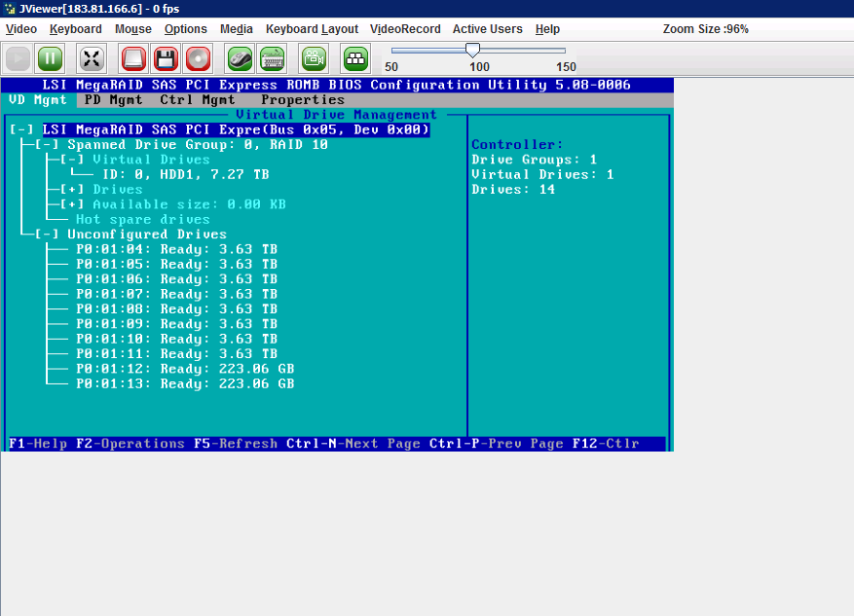Open the soft keyboard icon

tap(272, 58)
